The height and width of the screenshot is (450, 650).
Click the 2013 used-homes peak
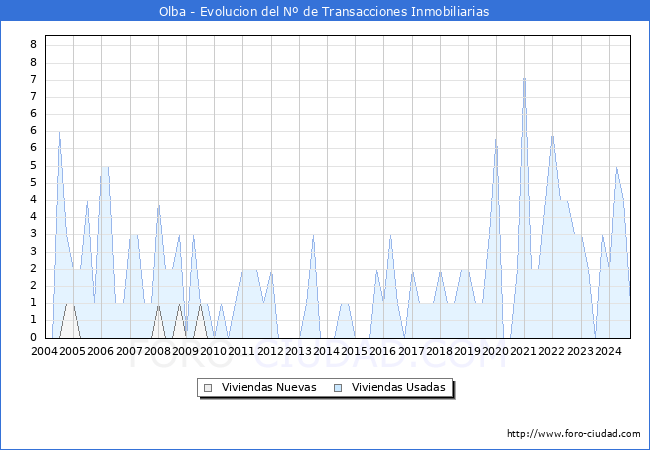coord(313,235)
